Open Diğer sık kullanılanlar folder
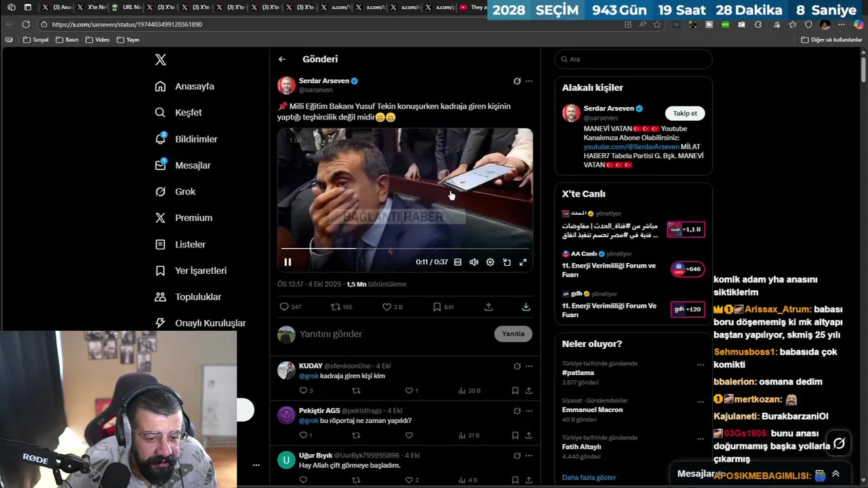 [x=831, y=39]
